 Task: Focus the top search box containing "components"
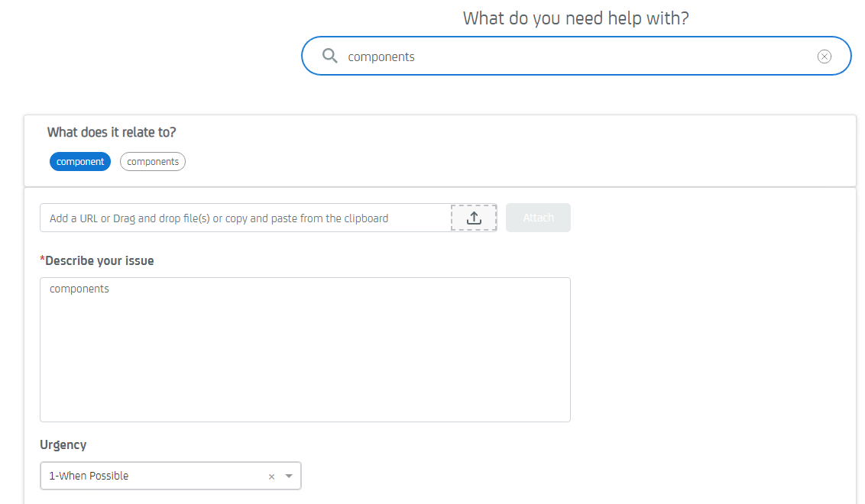[x=573, y=57]
